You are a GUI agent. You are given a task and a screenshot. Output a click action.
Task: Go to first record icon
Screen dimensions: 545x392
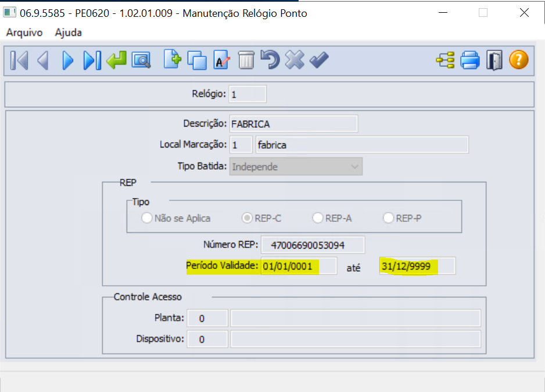tap(19, 60)
